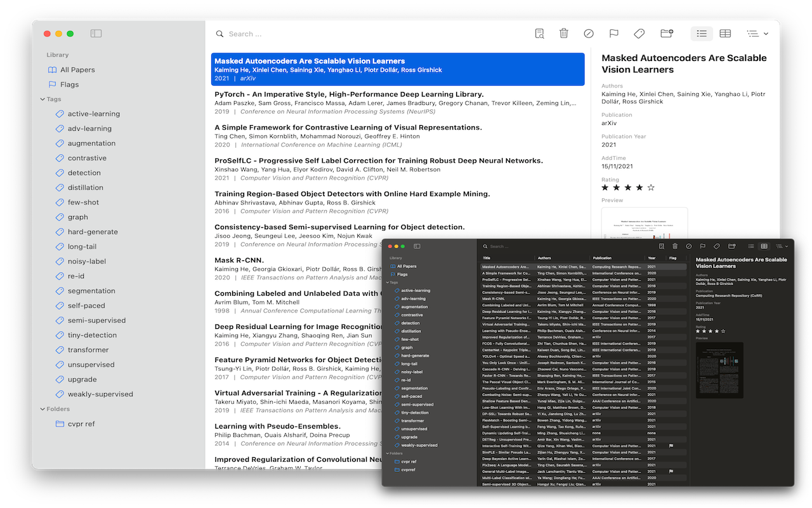Delete the selected paper via trash icon
812x508 pixels.
563,33
